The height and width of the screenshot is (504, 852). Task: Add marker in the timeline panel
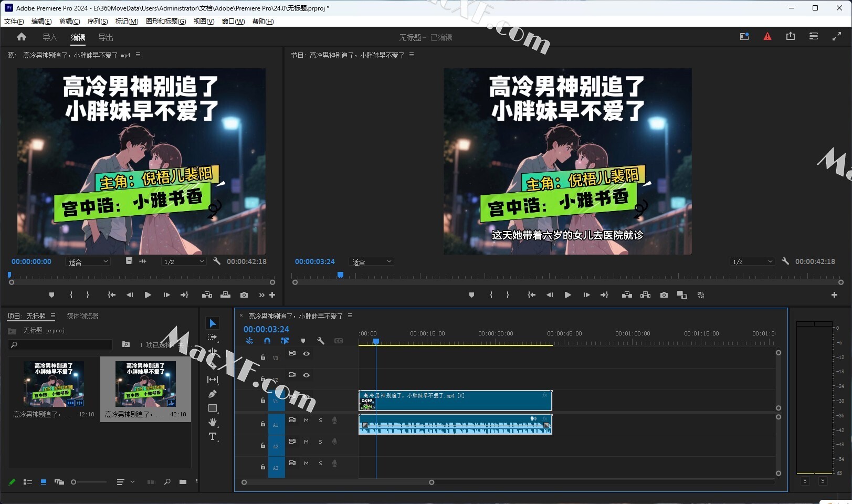tap(303, 341)
